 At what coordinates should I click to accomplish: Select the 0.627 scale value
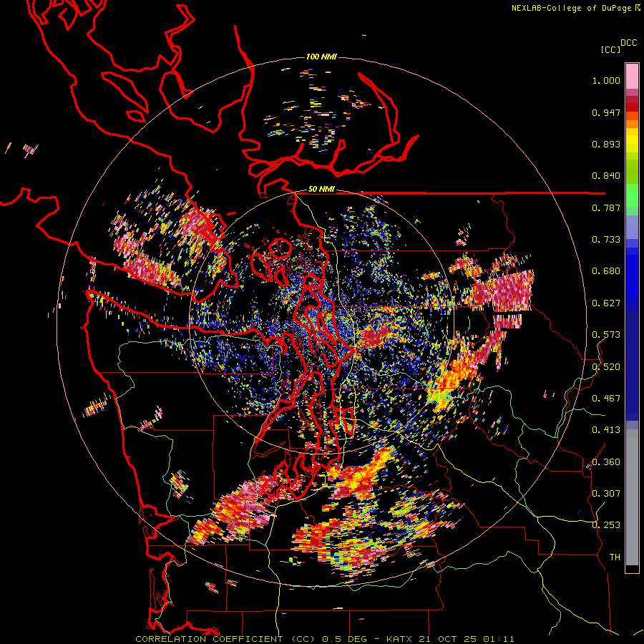(606, 303)
